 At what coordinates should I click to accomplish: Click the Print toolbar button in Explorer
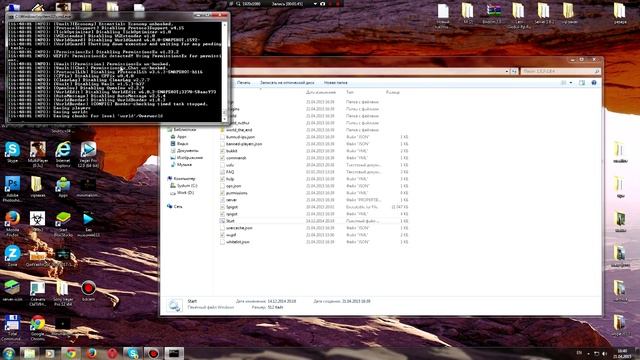click(x=244, y=82)
